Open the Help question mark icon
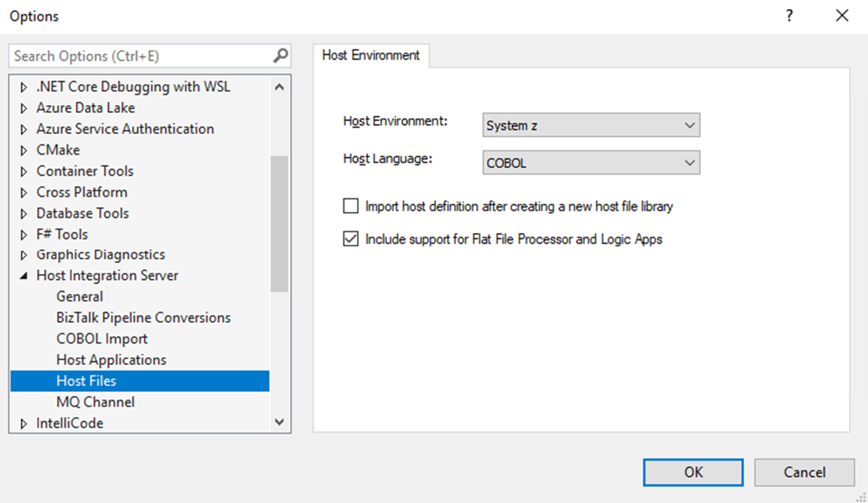Viewport: 868px width, 503px height. click(789, 15)
